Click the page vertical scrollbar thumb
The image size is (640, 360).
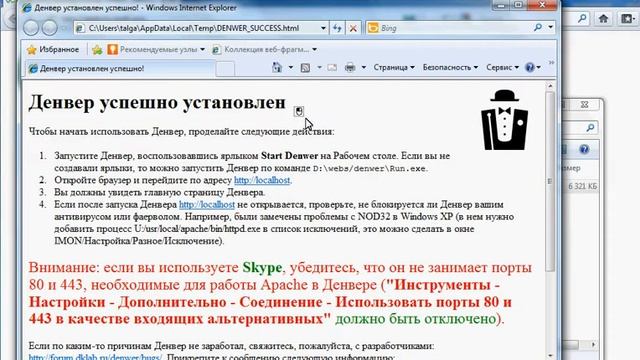pyautogui.click(x=550, y=181)
